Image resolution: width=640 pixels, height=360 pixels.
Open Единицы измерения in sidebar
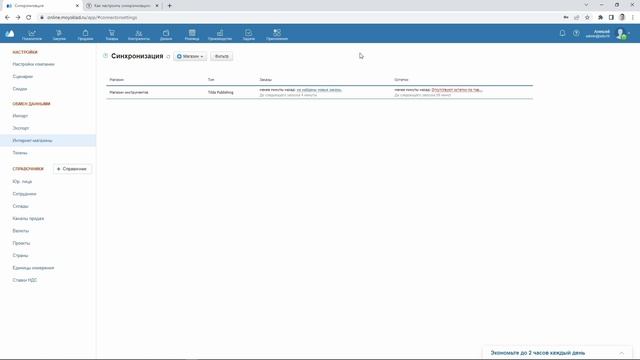click(x=33, y=268)
